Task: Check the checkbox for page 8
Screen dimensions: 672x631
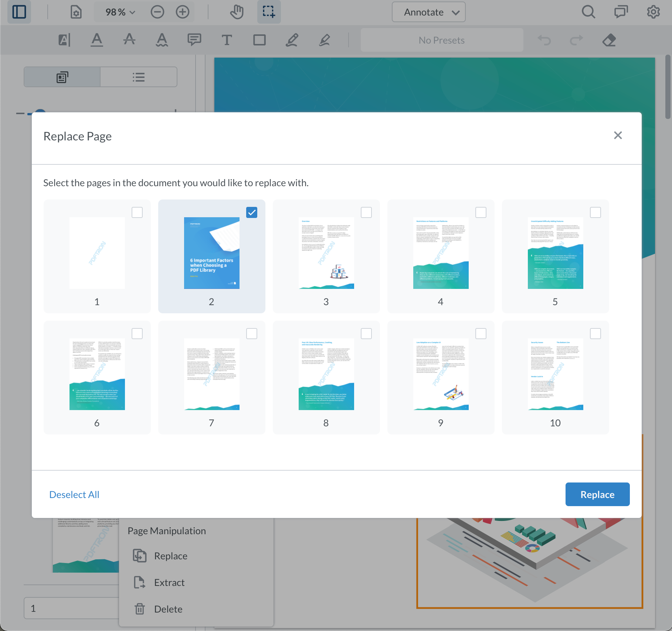Action: coord(366,334)
